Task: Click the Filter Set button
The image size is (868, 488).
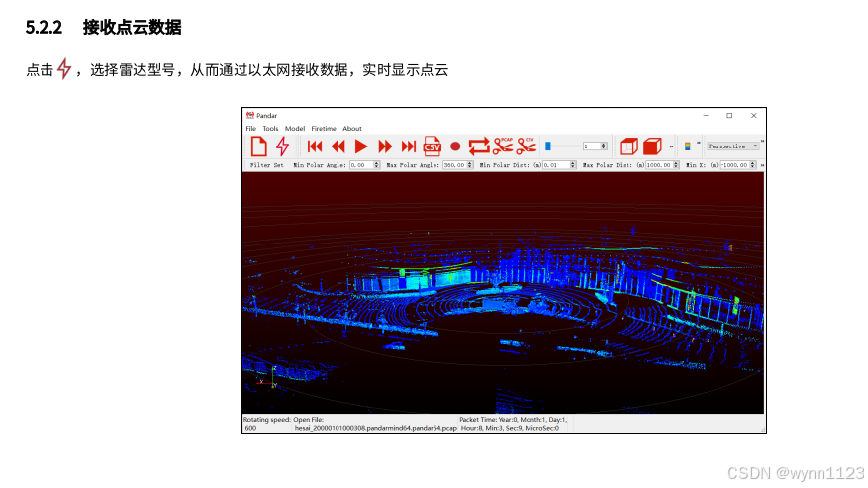Action: click(x=267, y=165)
